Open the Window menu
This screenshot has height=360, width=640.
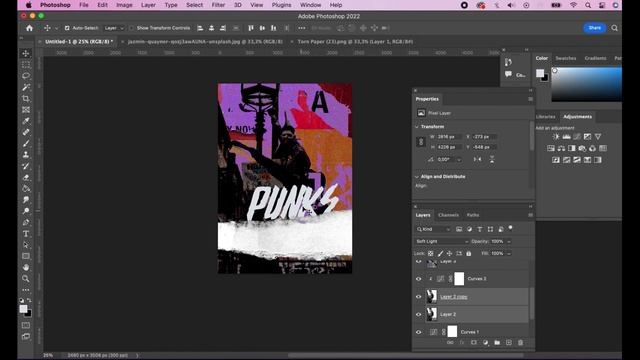[310, 5]
